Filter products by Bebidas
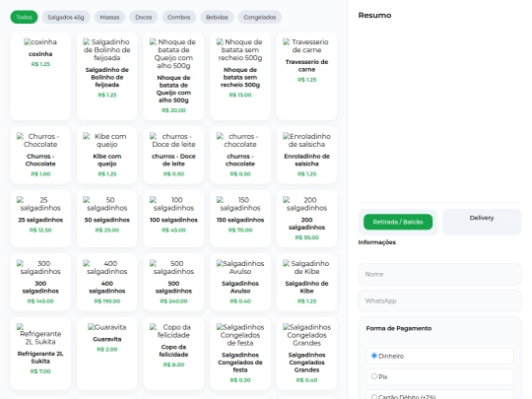The width and height of the screenshot is (532, 399). point(217,17)
